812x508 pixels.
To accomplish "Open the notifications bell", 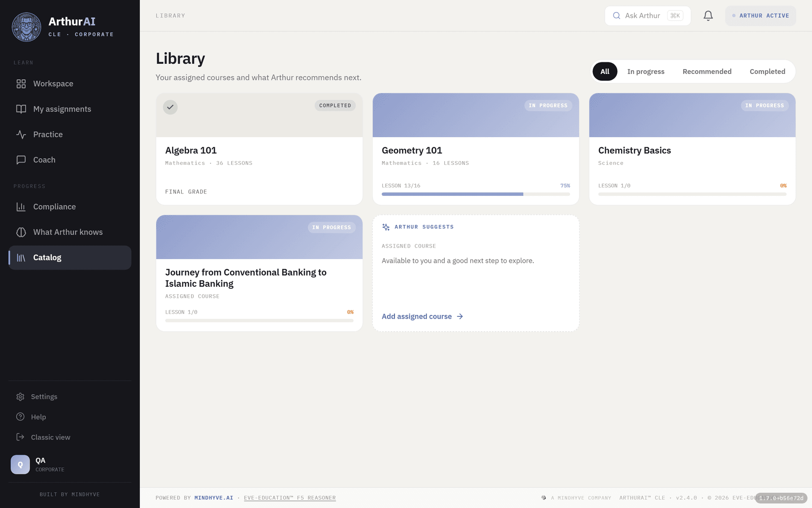I will tap(708, 16).
